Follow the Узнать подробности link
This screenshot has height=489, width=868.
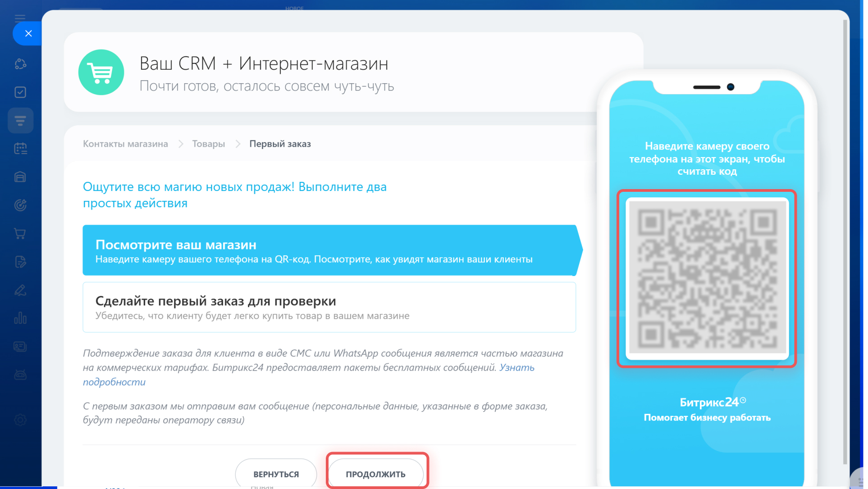click(x=516, y=368)
